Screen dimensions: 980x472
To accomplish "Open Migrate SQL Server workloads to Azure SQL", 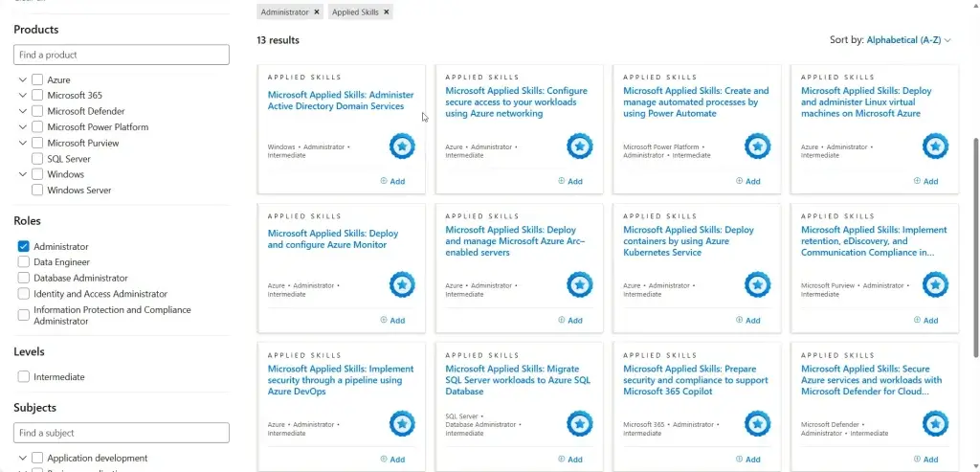I will [x=518, y=380].
